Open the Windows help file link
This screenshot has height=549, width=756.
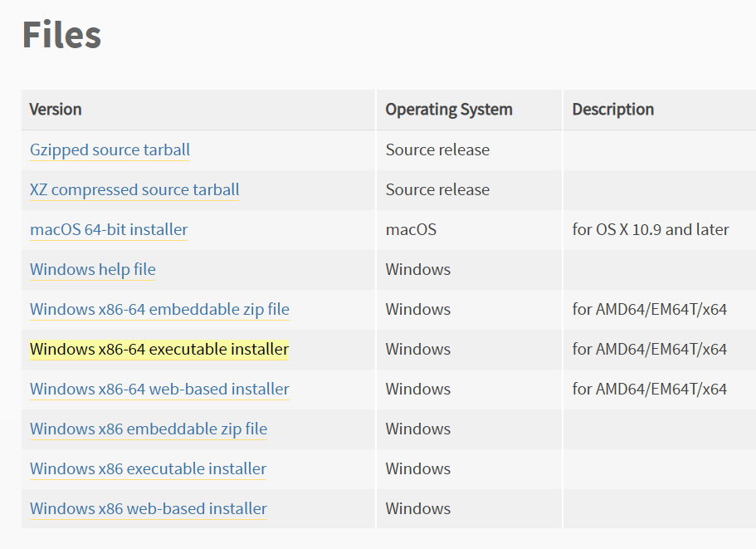click(93, 270)
